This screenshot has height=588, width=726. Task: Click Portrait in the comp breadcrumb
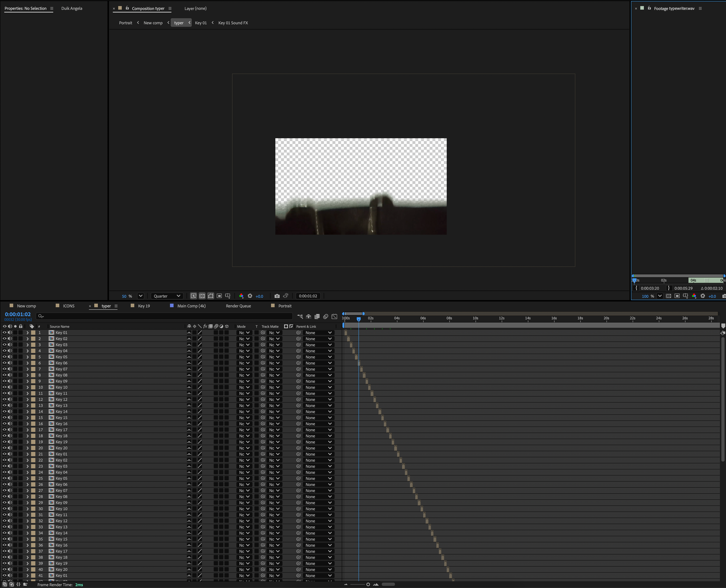click(125, 23)
